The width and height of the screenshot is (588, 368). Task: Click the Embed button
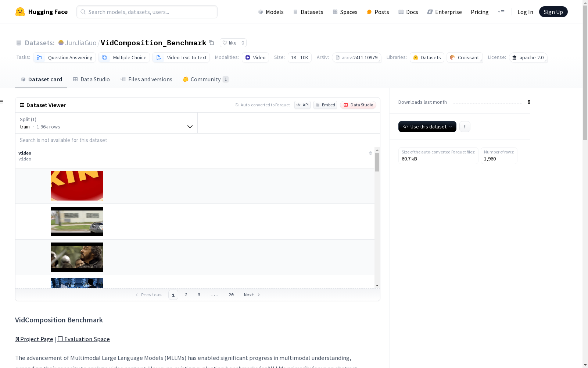(x=325, y=105)
